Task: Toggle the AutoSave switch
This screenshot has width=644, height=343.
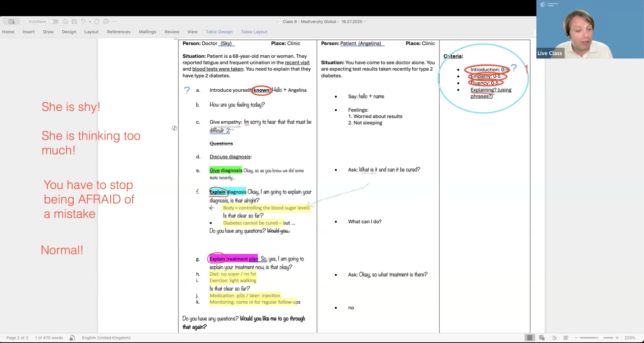Action: tap(53, 22)
